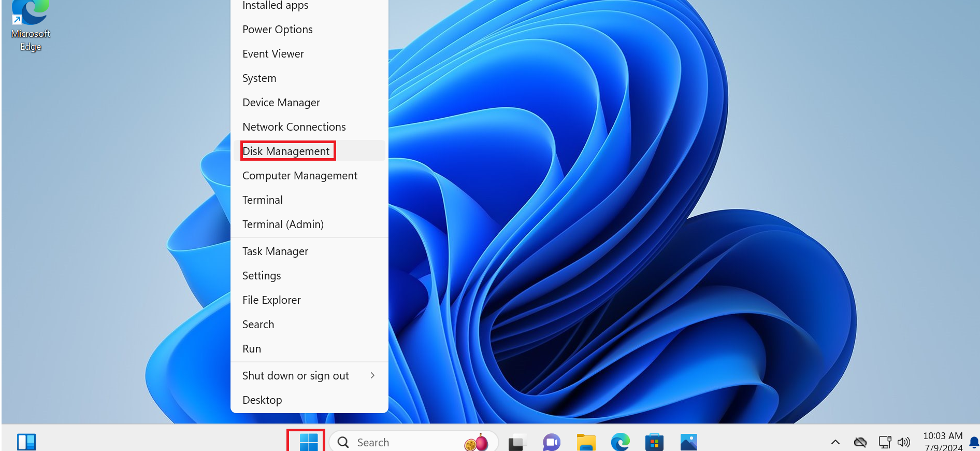Choose Settings in the context menu
Screen dimensions: 980x451
click(x=309, y=275)
